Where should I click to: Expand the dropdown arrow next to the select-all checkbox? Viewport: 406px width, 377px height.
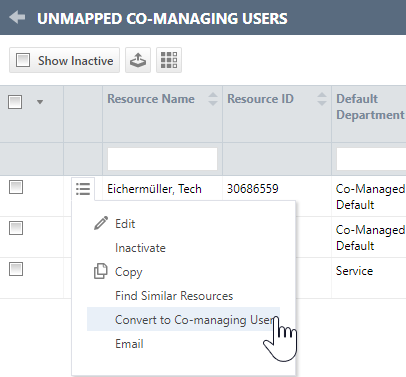point(40,102)
